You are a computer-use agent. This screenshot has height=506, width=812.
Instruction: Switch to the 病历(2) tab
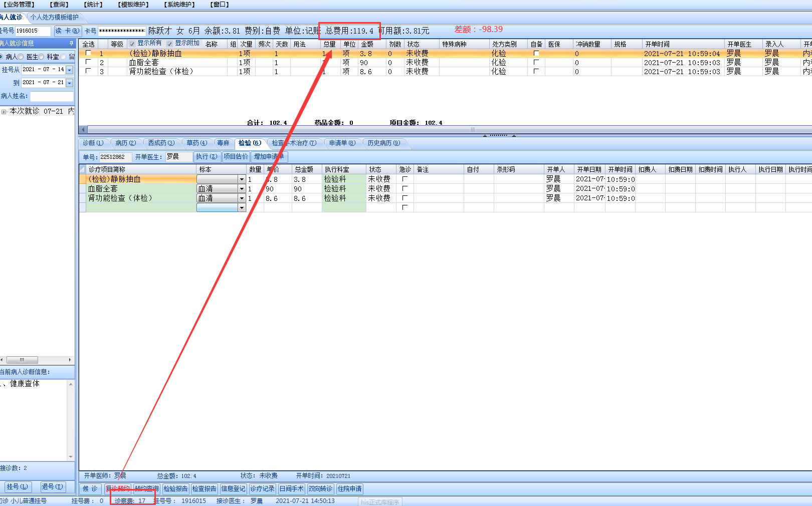point(126,143)
